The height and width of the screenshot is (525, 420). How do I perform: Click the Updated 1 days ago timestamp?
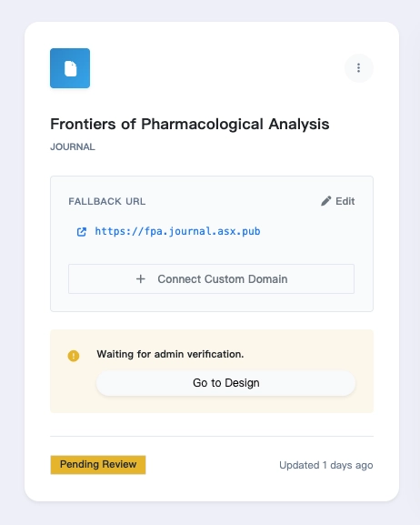click(x=326, y=465)
